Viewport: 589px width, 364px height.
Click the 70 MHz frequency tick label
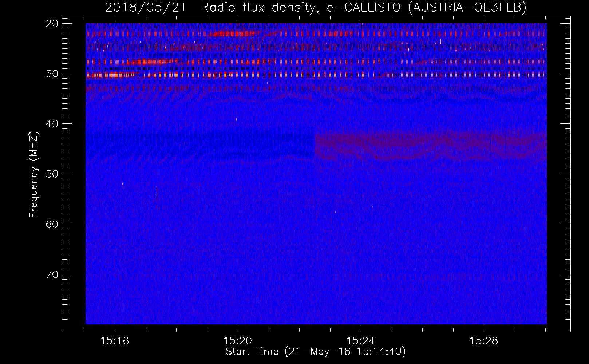pyautogui.click(x=52, y=274)
